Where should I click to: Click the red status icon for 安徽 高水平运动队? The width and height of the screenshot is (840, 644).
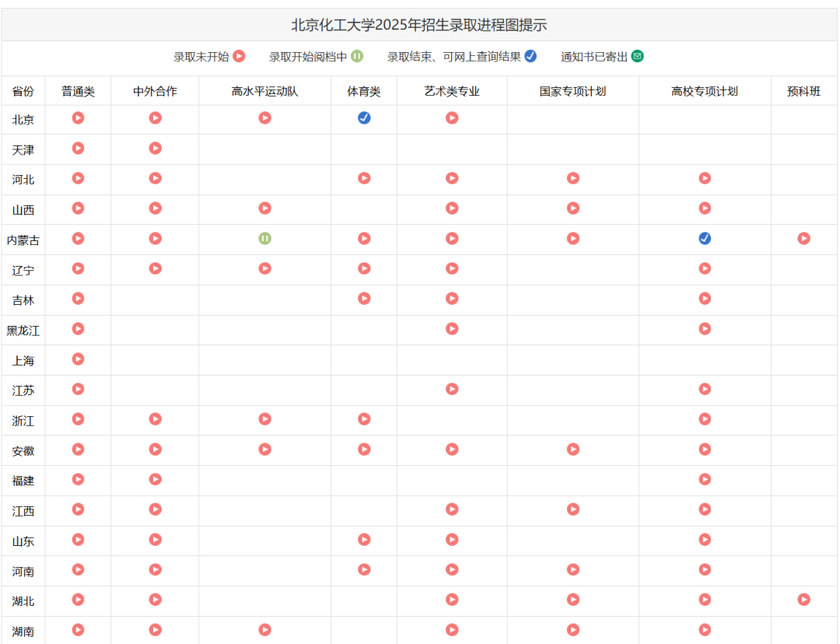pos(264,449)
